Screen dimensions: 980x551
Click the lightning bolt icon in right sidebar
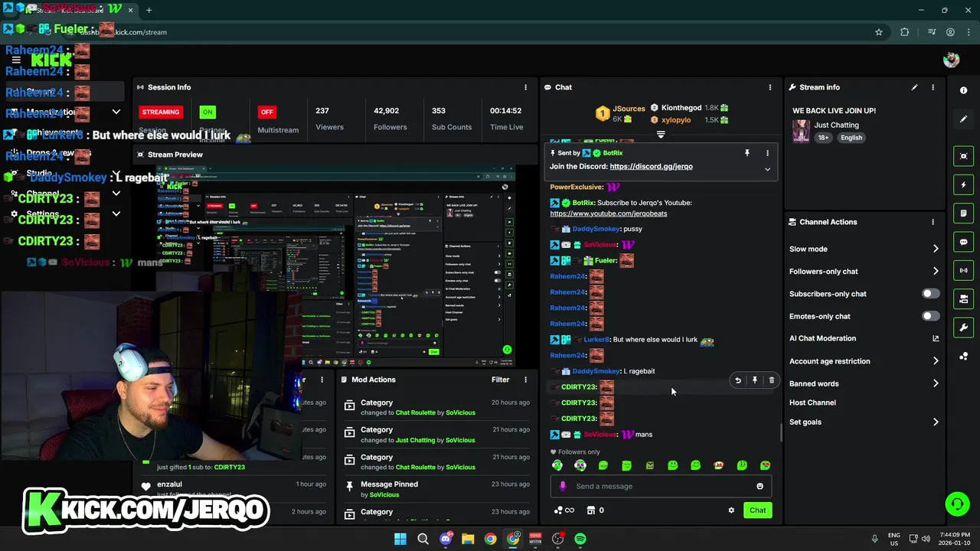(963, 184)
